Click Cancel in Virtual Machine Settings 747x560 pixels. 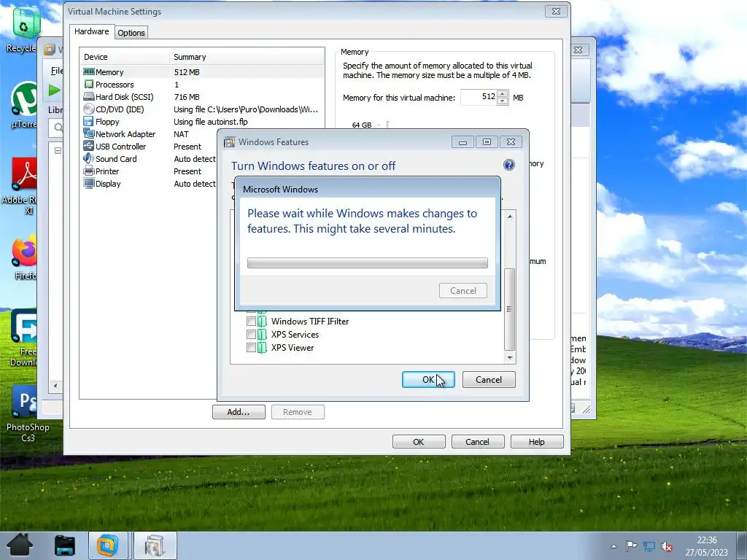point(477,441)
